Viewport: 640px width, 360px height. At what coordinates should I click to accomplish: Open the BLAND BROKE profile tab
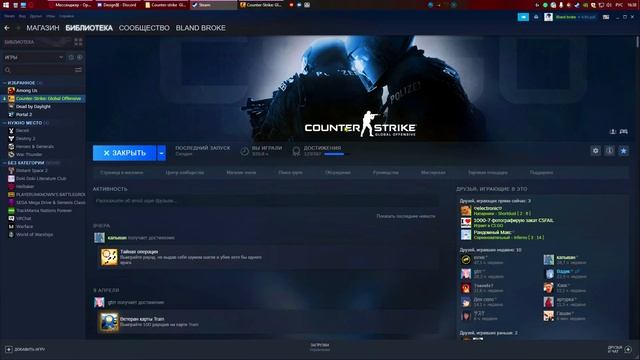pos(200,28)
